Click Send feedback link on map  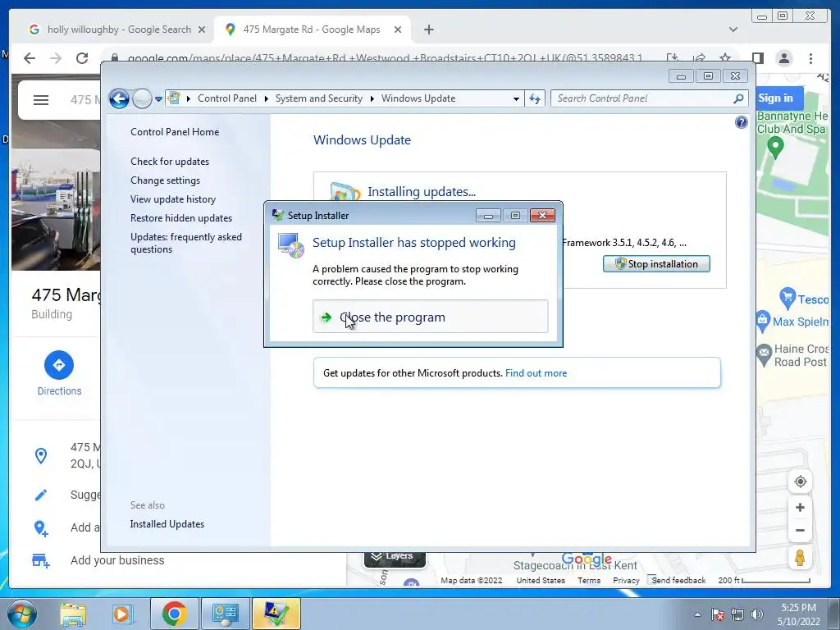(678, 580)
